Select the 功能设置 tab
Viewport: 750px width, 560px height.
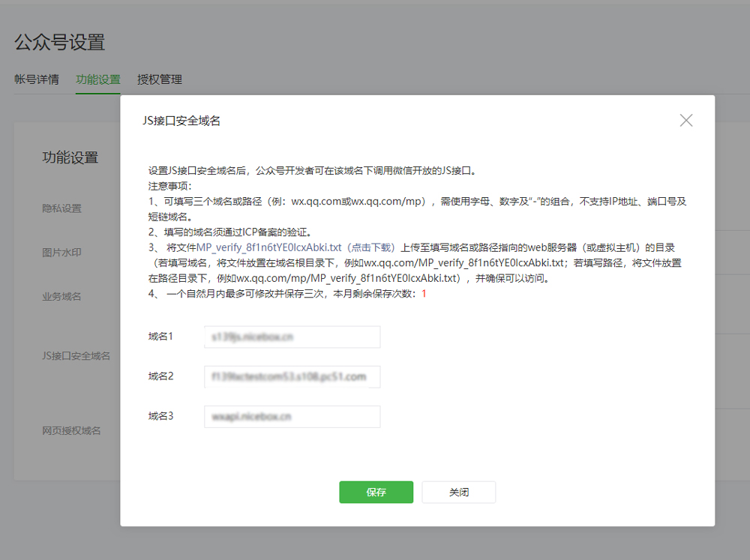click(97, 79)
